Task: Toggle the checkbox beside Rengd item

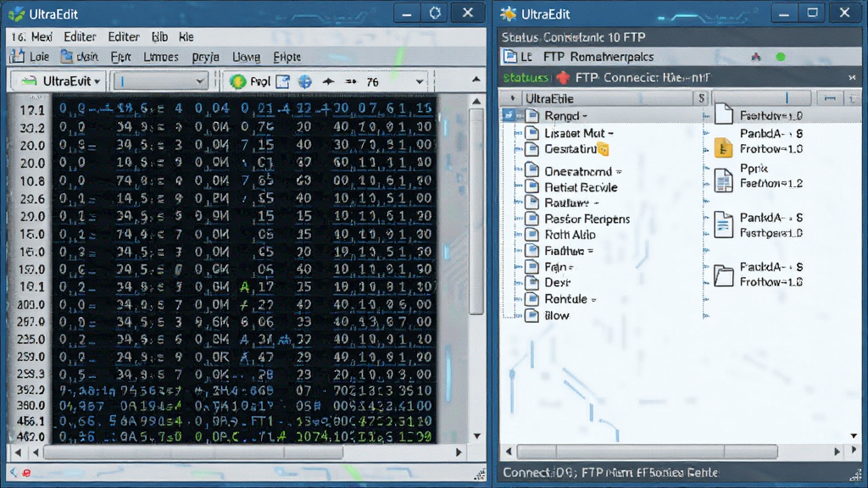Action: click(x=509, y=115)
